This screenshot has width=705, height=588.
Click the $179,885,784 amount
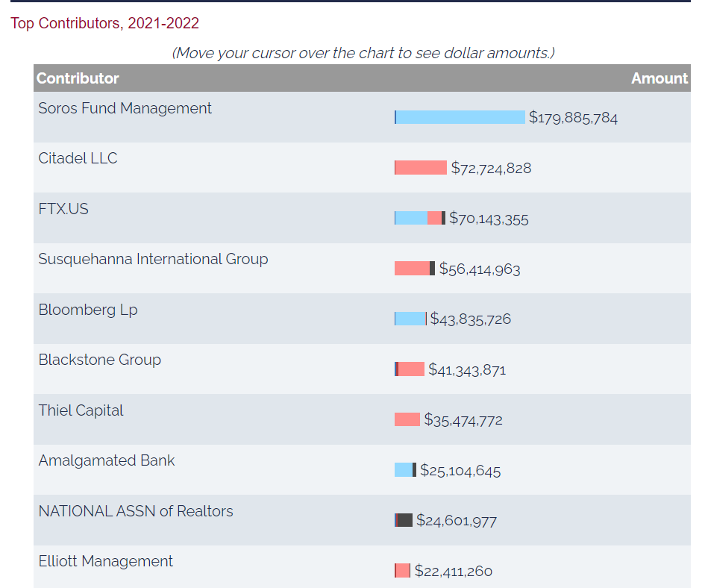pyautogui.click(x=573, y=118)
